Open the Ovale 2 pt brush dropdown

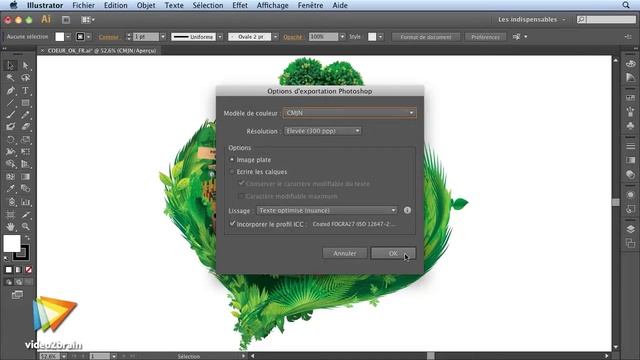point(276,37)
